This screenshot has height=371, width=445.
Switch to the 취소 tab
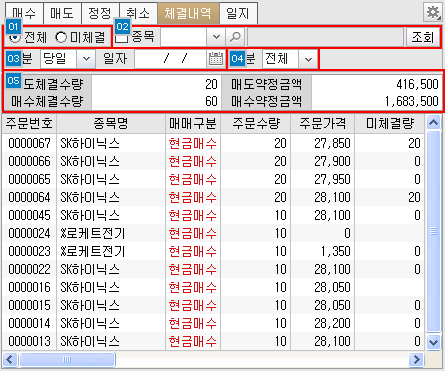[x=138, y=13]
